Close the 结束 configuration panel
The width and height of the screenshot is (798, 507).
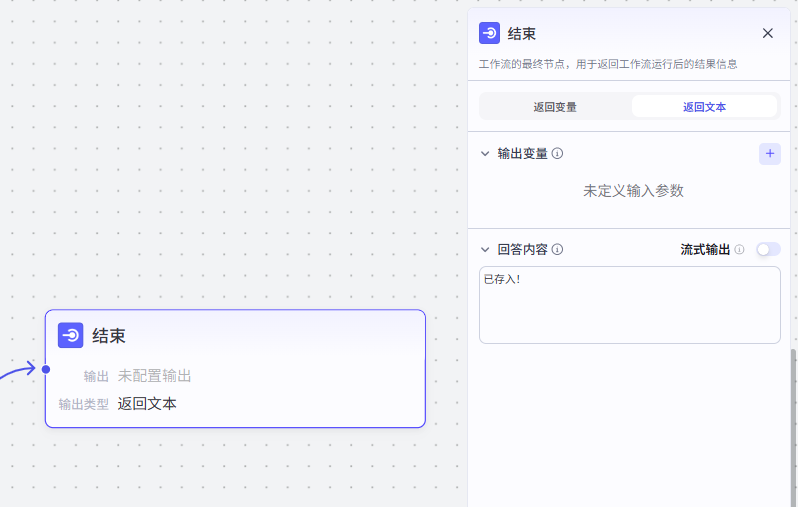click(768, 33)
